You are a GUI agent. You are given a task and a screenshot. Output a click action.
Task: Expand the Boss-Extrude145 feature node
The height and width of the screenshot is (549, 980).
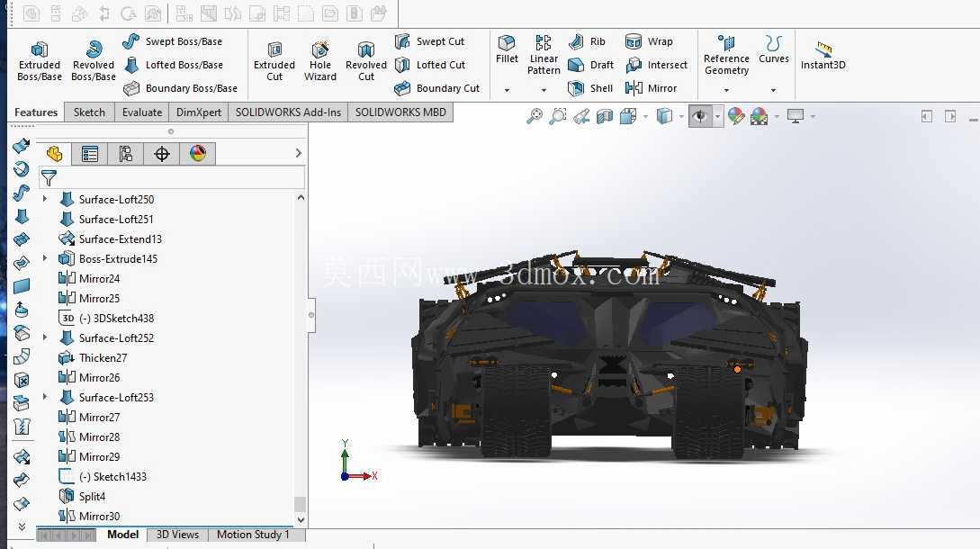(x=44, y=258)
